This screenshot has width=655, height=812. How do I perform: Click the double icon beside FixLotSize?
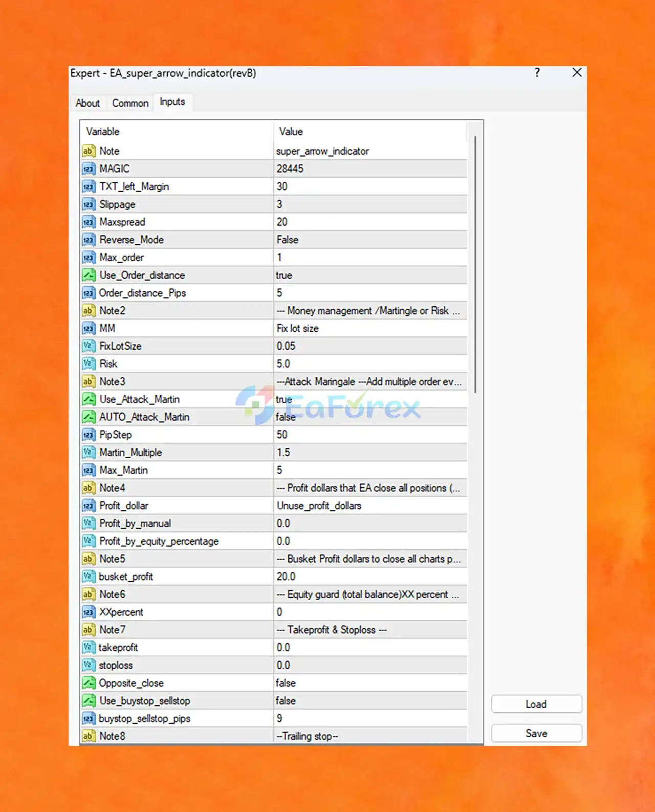click(x=89, y=346)
